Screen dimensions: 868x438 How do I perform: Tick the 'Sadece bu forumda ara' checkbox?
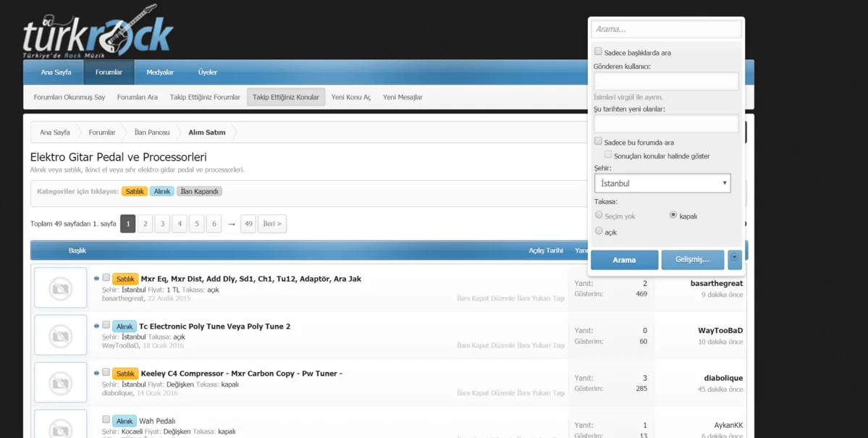tap(598, 141)
